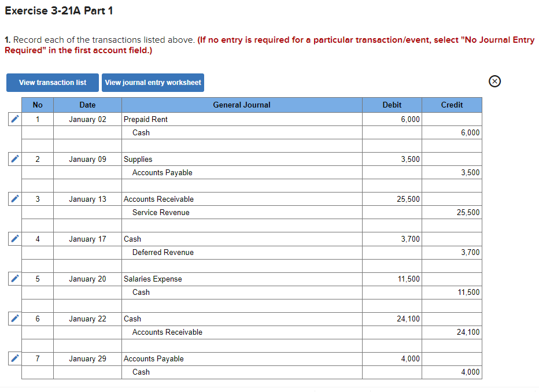The width and height of the screenshot is (539, 392).
Task: Edit the January 29 Accounts Payable entry
Action: 14,358
